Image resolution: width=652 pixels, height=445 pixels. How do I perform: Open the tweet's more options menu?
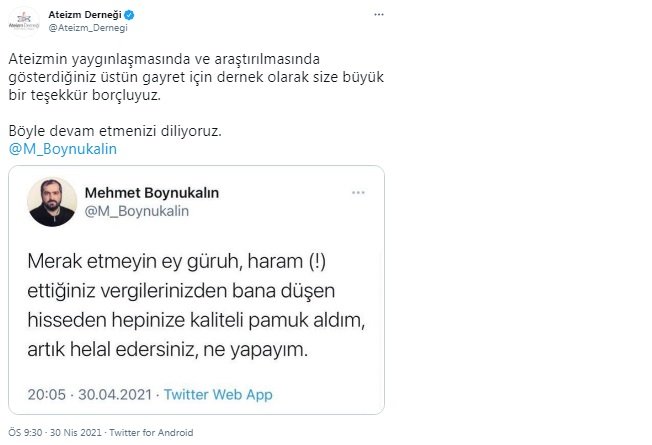pyautogui.click(x=378, y=15)
